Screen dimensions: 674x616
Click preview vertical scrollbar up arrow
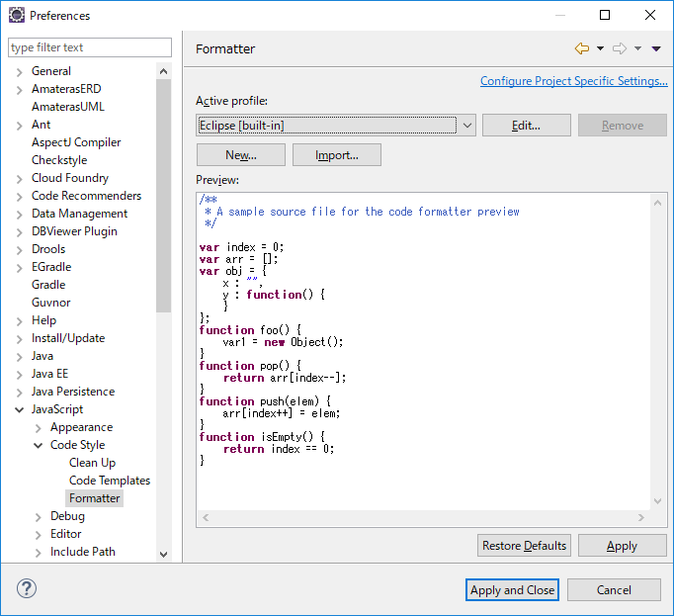(x=657, y=203)
